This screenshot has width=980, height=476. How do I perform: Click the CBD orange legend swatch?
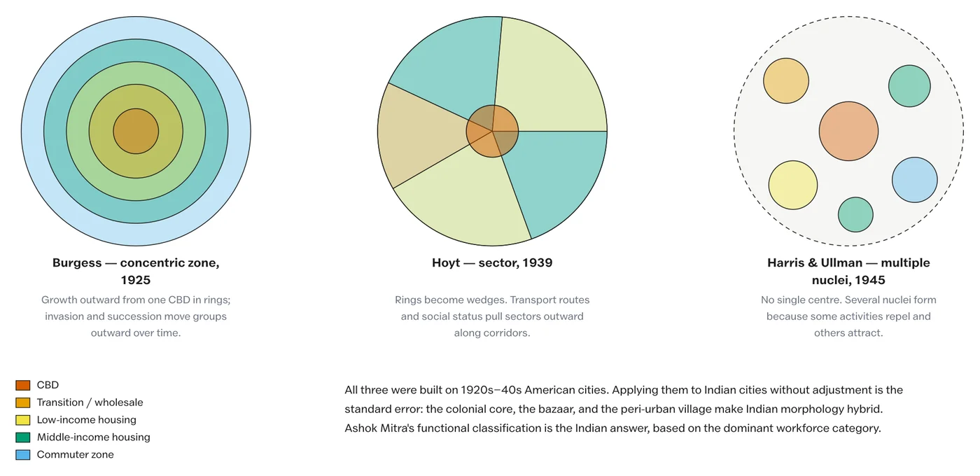click(x=23, y=385)
